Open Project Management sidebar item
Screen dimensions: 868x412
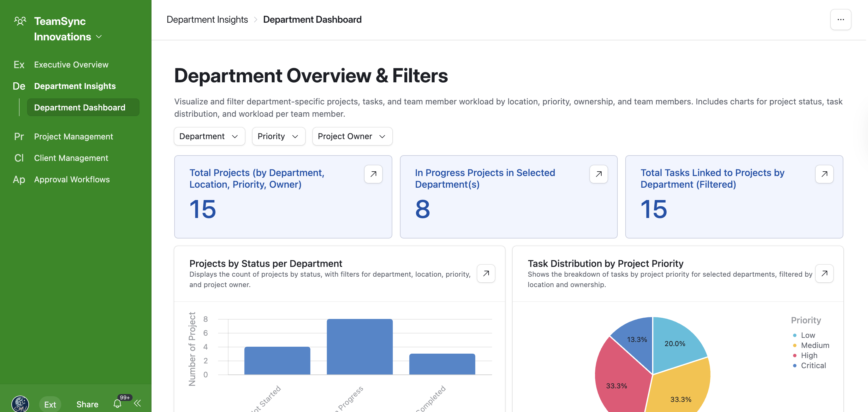coord(74,136)
